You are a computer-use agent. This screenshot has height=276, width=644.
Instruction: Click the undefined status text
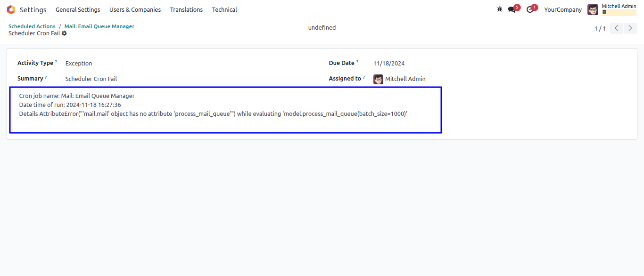(x=322, y=28)
